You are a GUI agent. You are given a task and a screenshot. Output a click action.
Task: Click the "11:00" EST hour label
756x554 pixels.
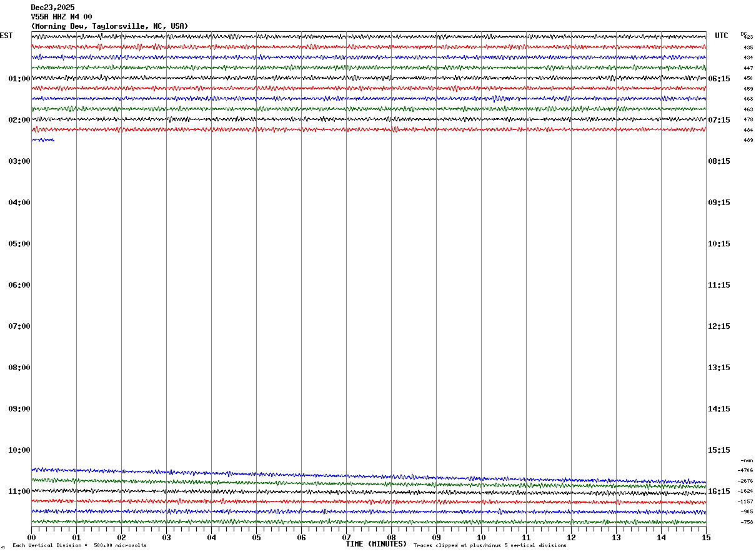pyautogui.click(x=19, y=491)
